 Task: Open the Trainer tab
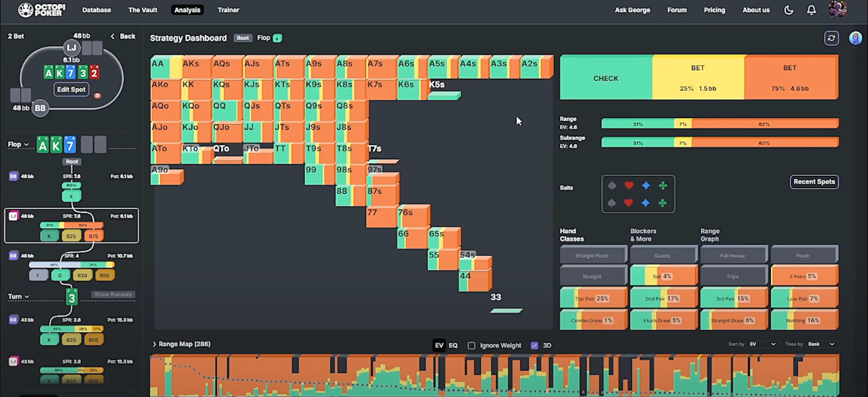(x=228, y=10)
